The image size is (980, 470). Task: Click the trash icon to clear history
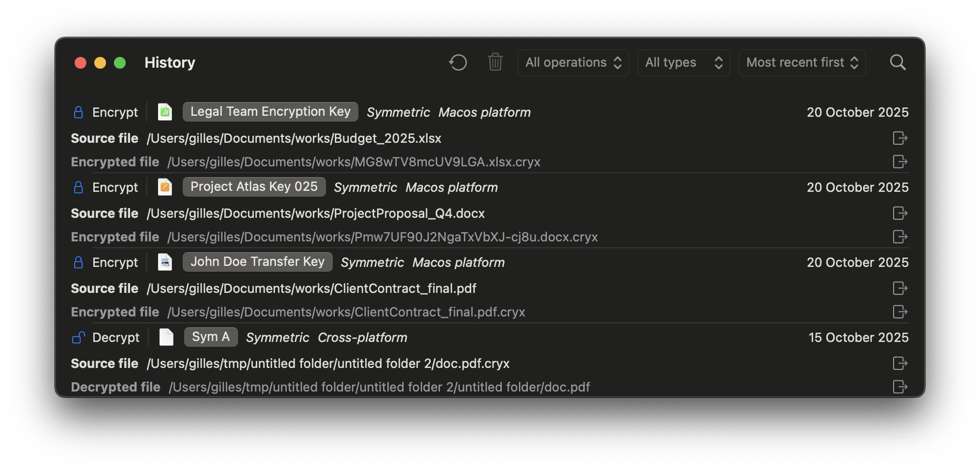coord(495,62)
